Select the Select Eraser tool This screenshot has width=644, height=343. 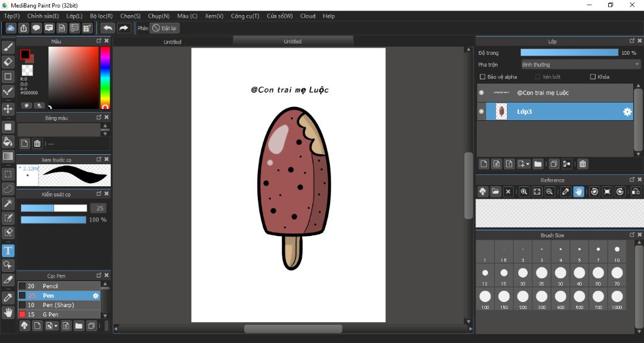[x=8, y=232]
